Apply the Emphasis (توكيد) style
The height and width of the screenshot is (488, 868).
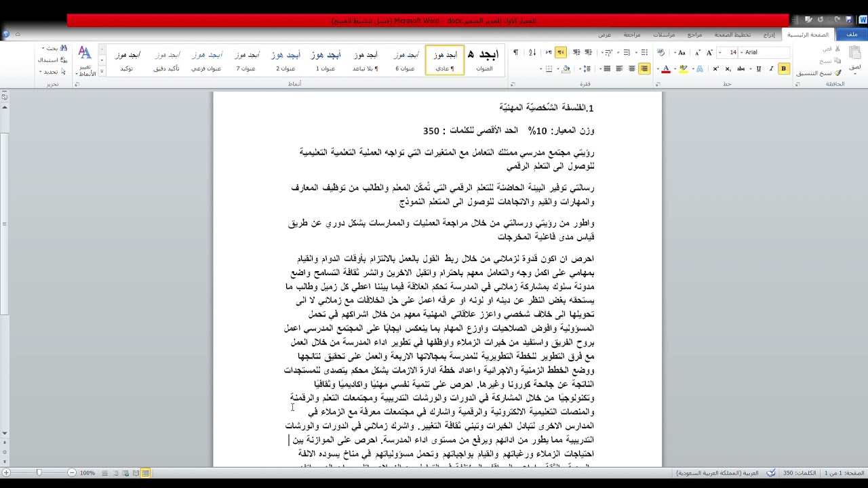point(127,60)
